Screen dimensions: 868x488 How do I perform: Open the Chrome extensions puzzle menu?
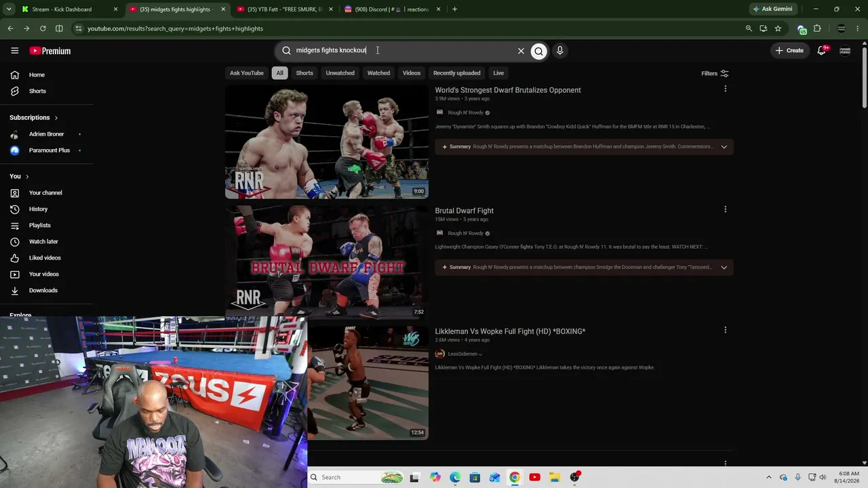coord(817,28)
